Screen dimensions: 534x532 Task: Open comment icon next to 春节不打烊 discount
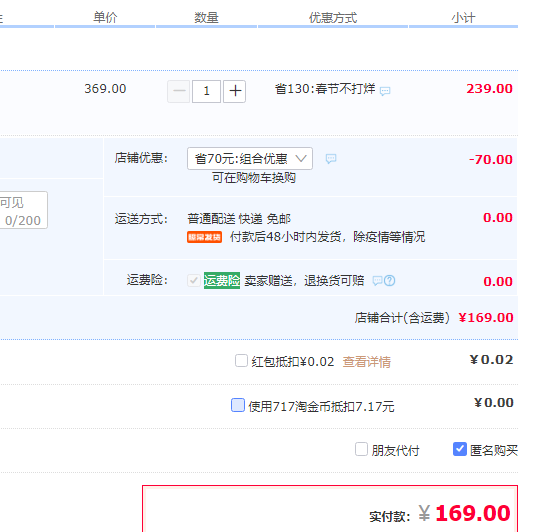tap(385, 91)
